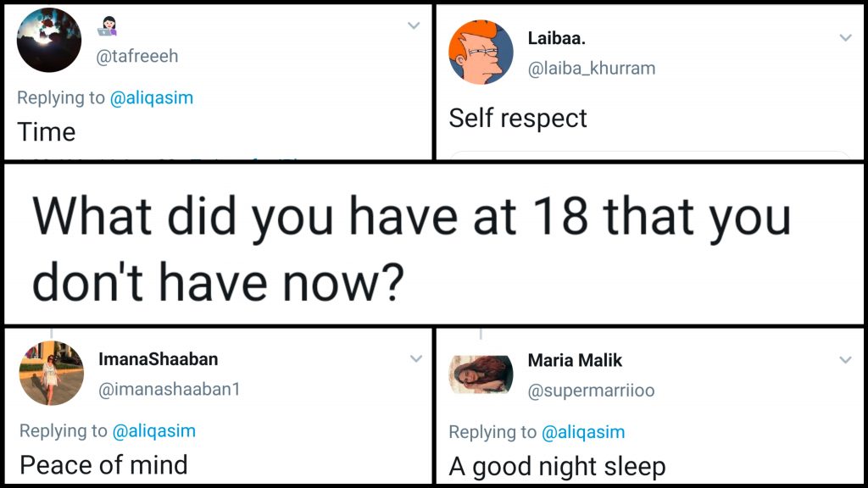Screen dimensions: 868x488
Task: Follow @aliqasim link in Maria Malik's reply
Action: [583, 432]
